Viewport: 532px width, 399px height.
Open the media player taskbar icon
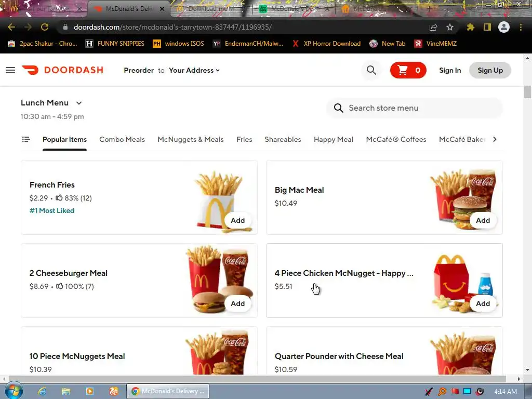pyautogui.click(x=89, y=391)
